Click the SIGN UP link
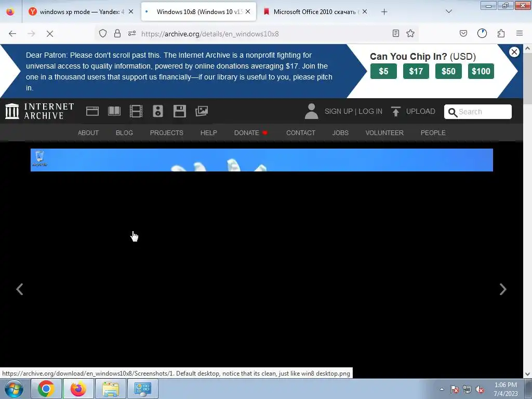The width and height of the screenshot is (532, 399). (x=339, y=111)
